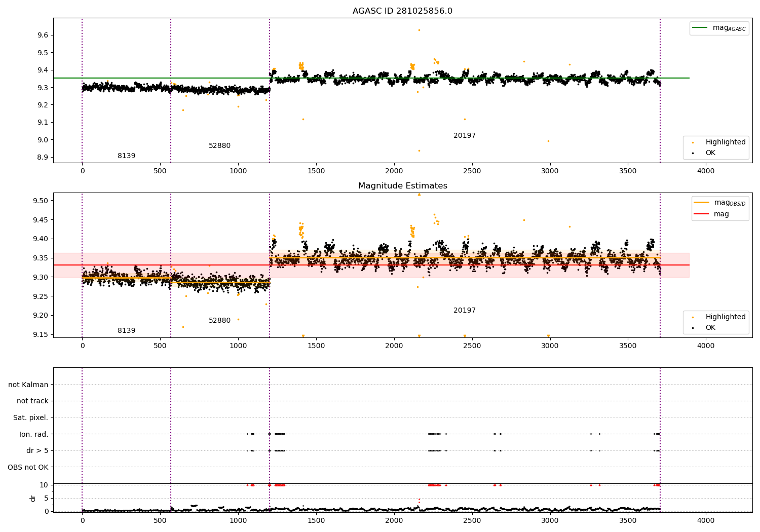
Task: Click the 'dr' axis label
Action: 33,498
